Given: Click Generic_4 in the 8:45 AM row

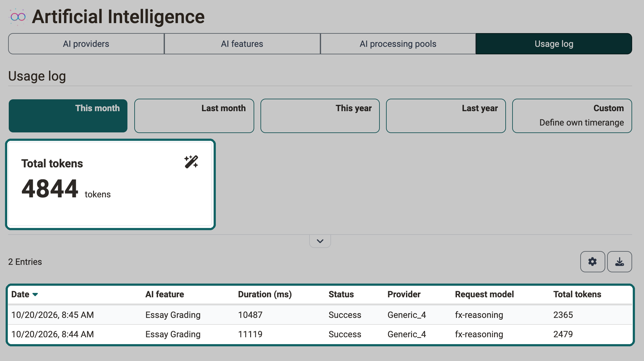Looking at the screenshot, I should click(407, 315).
